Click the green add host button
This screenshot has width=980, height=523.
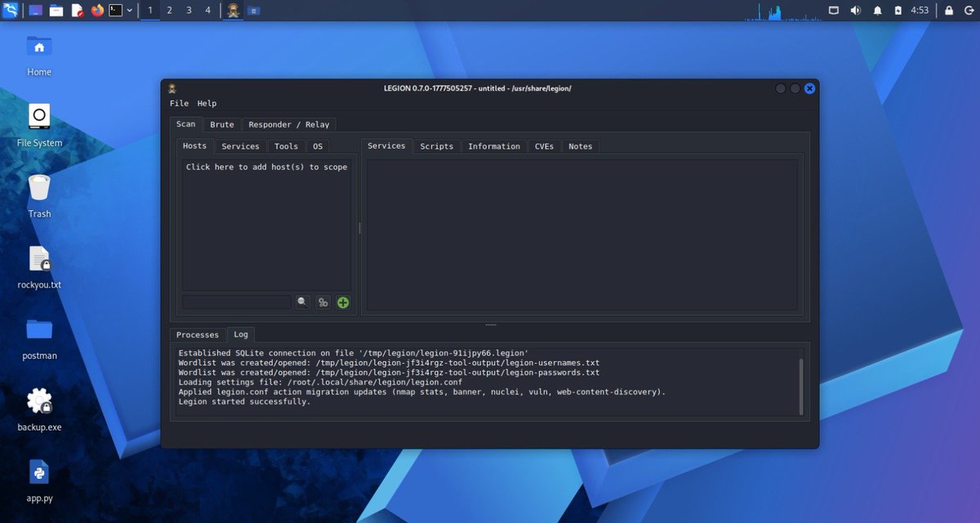pos(343,302)
